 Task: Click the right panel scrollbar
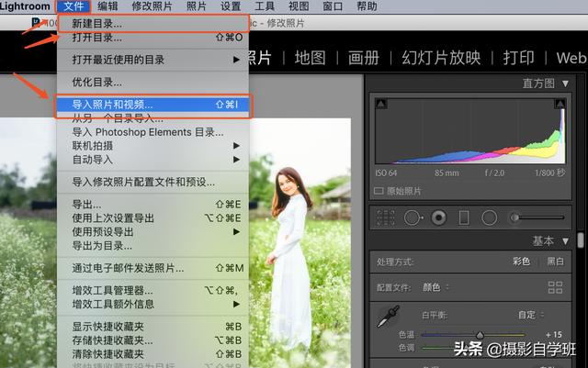tap(581, 240)
